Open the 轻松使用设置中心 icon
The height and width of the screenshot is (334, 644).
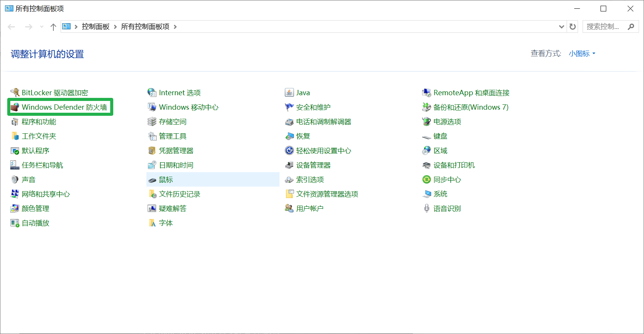pyautogui.click(x=289, y=150)
